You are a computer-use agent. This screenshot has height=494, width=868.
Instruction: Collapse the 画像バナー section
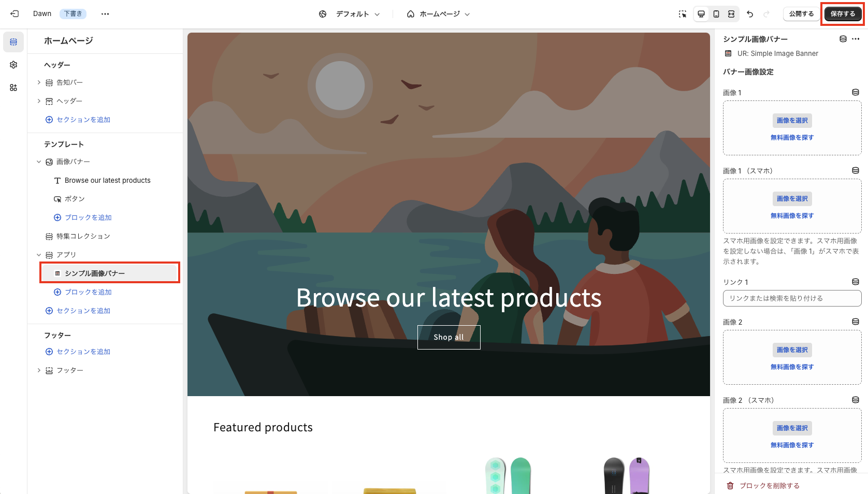pos(39,162)
